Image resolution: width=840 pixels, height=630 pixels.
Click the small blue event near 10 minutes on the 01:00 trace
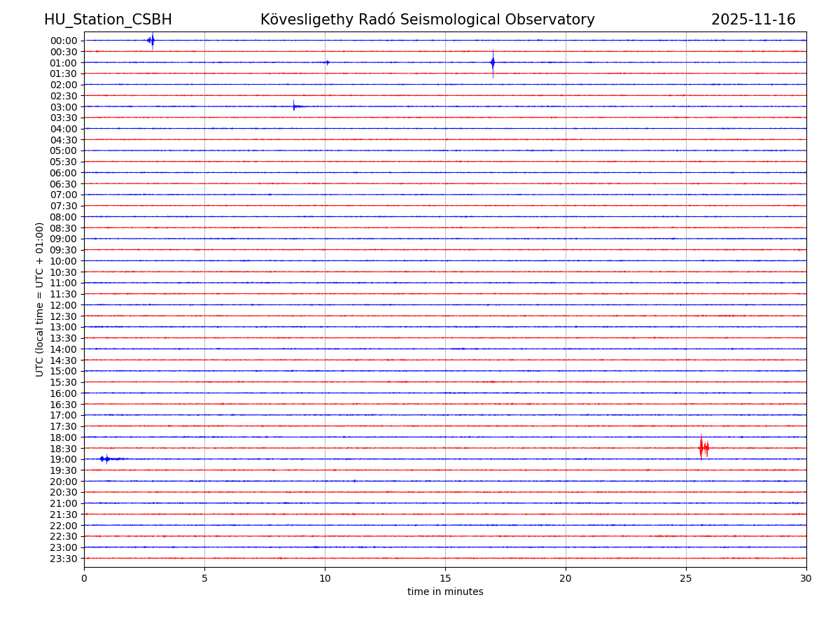click(327, 62)
